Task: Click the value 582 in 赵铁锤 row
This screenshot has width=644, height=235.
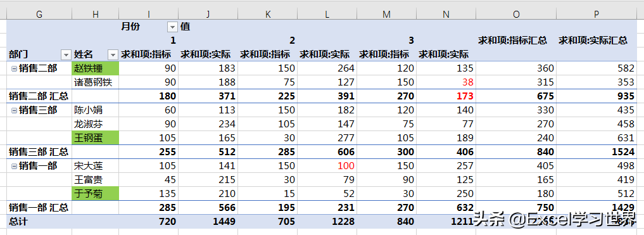Action: pyautogui.click(x=626, y=68)
